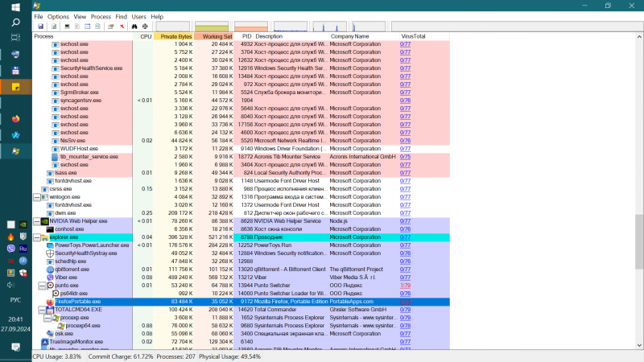
Task: Collapse the NVIDIA Web Helper.exe node
Action: point(37,221)
